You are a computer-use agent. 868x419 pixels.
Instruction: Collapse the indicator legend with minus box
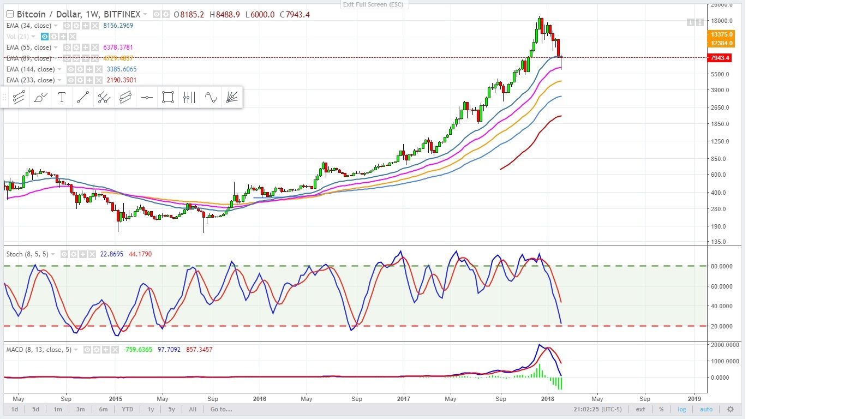coord(10,14)
